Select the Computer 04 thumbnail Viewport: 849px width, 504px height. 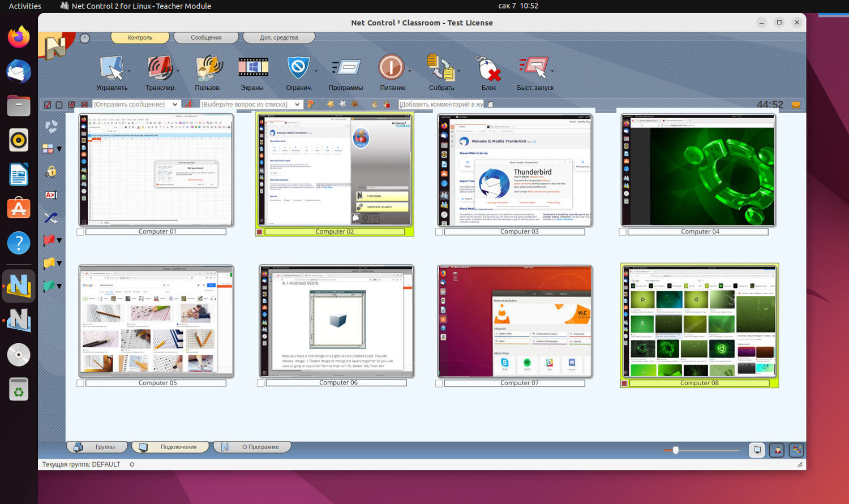click(698, 170)
